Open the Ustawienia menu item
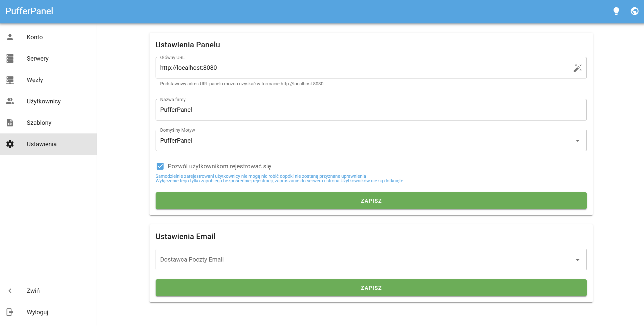Screen dimensions: 644x327 point(42,144)
